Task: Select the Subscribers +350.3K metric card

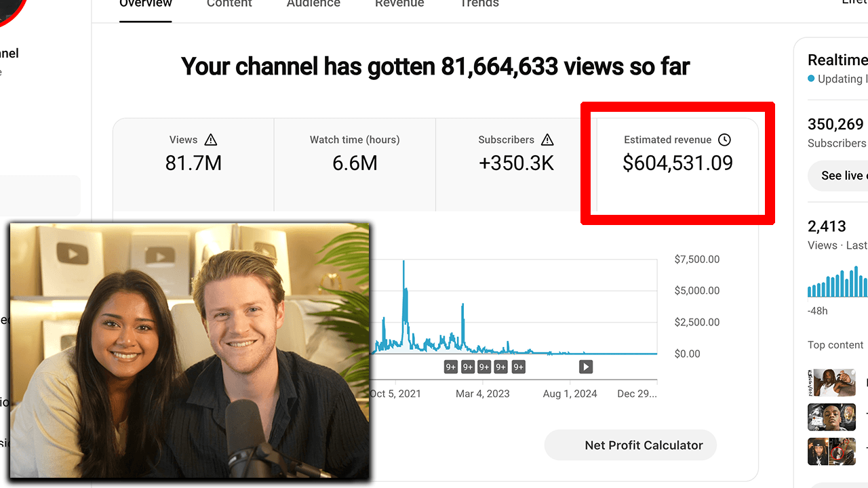Action: tap(516, 165)
